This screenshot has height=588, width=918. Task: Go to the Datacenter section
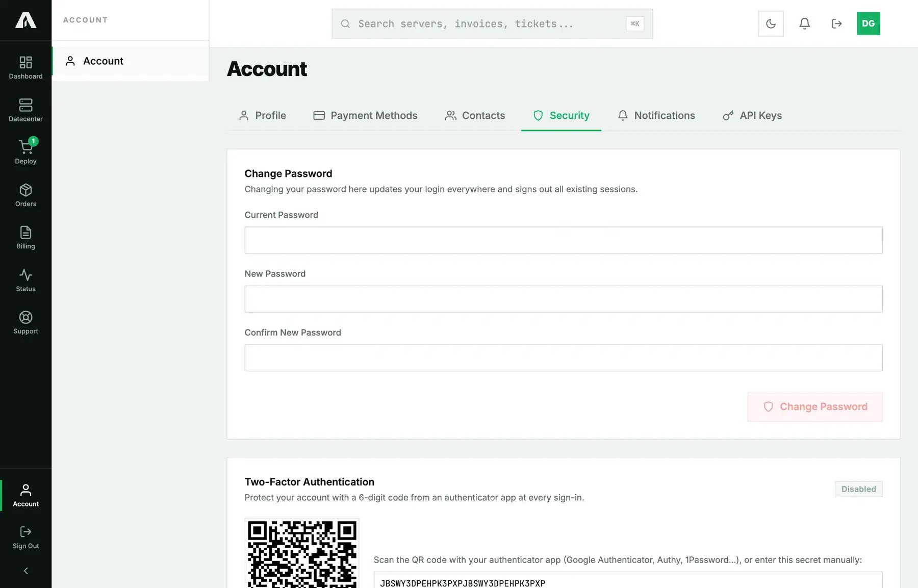point(25,110)
